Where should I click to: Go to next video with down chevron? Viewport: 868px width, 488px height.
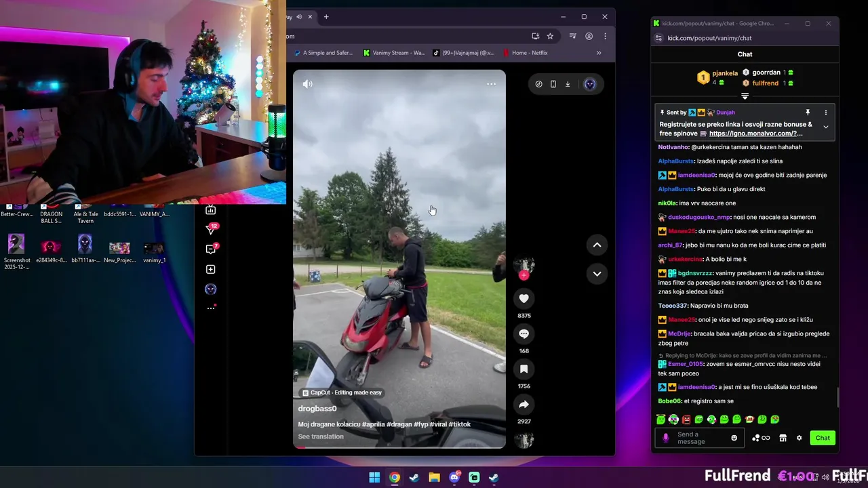[x=597, y=274]
